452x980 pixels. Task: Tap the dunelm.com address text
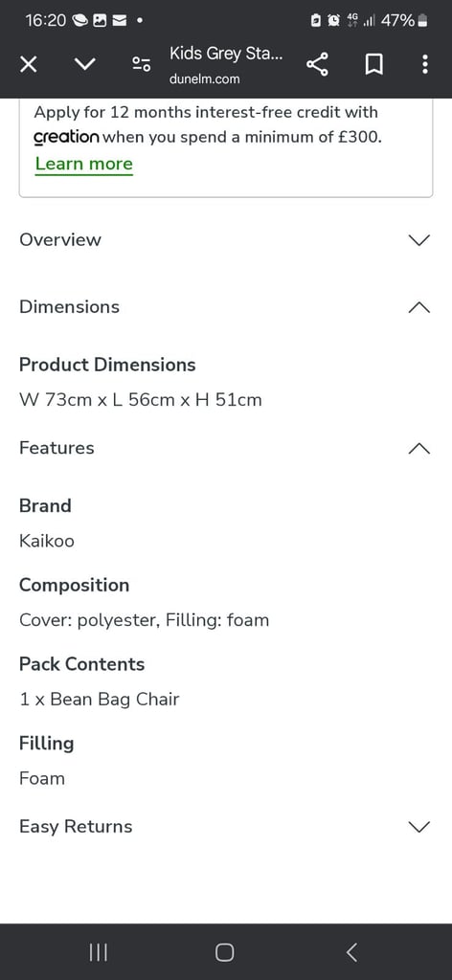click(x=204, y=79)
